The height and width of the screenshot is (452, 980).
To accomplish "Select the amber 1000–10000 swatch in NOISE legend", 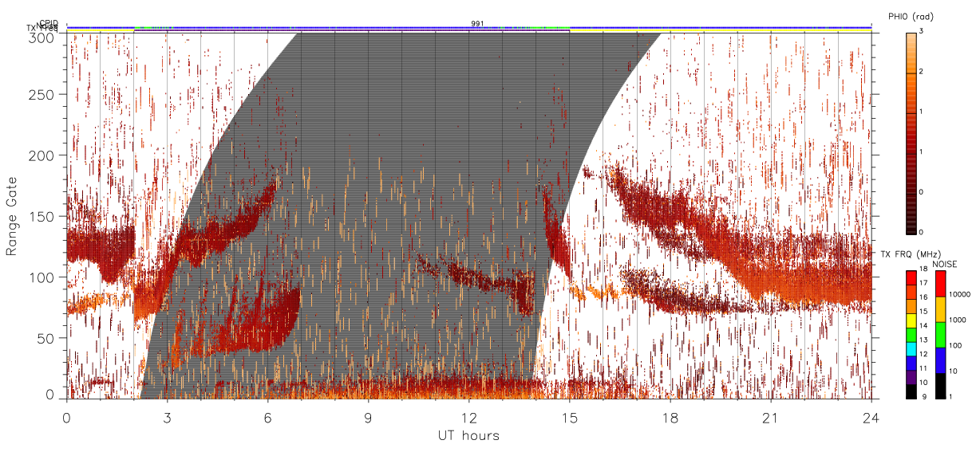I will click(940, 309).
